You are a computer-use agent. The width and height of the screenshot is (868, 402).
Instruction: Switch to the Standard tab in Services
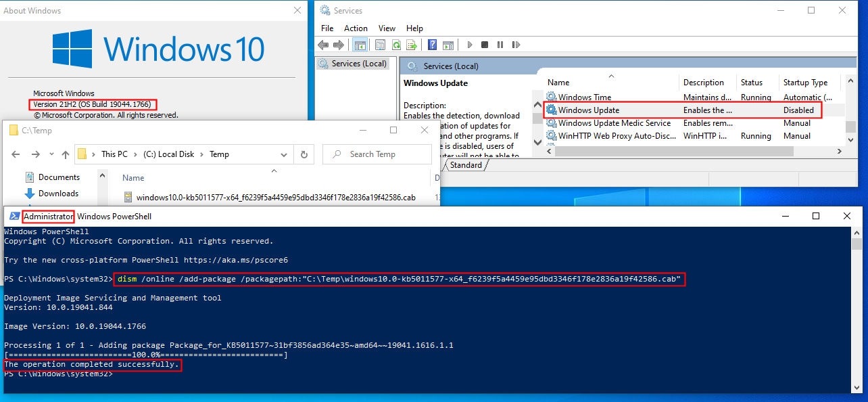pyautogui.click(x=466, y=165)
